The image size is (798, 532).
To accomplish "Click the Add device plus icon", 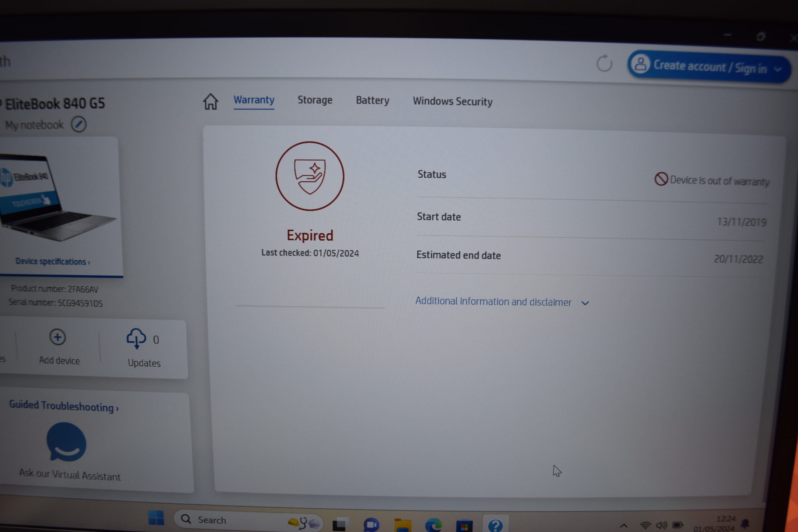I will coord(58,337).
